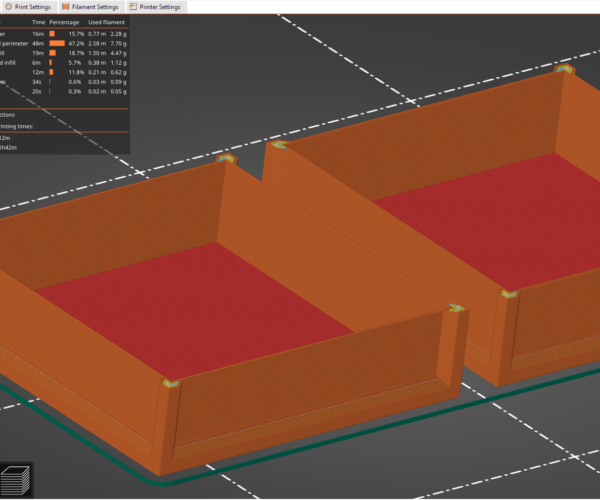Image resolution: width=600 pixels, height=500 pixels.
Task: Click the Percentage column header
Action: 64,23
